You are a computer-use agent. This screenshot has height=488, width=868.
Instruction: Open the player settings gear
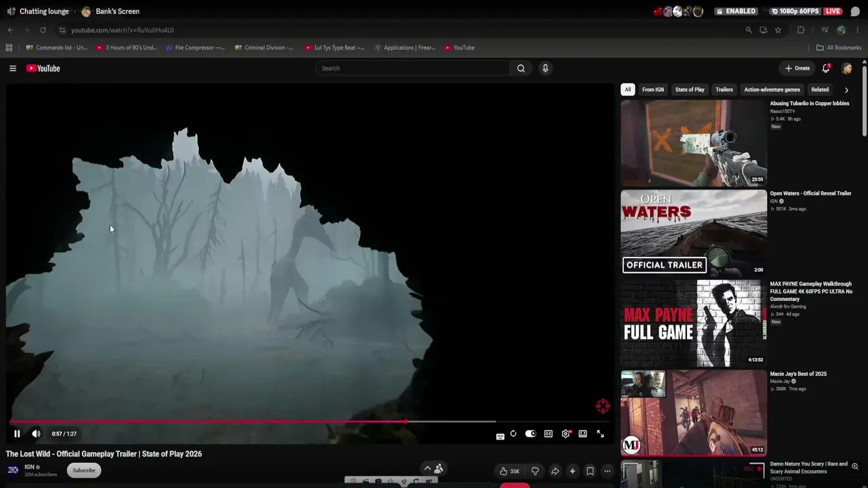[566, 434]
